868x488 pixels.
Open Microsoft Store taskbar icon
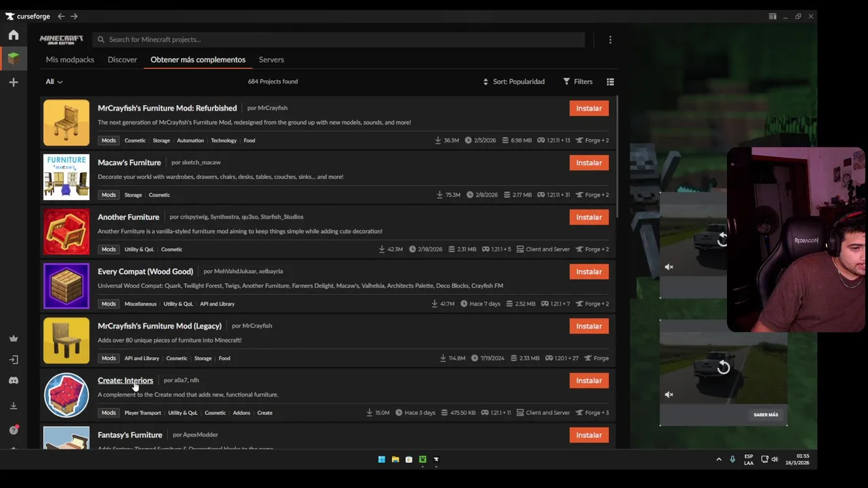pos(409,460)
